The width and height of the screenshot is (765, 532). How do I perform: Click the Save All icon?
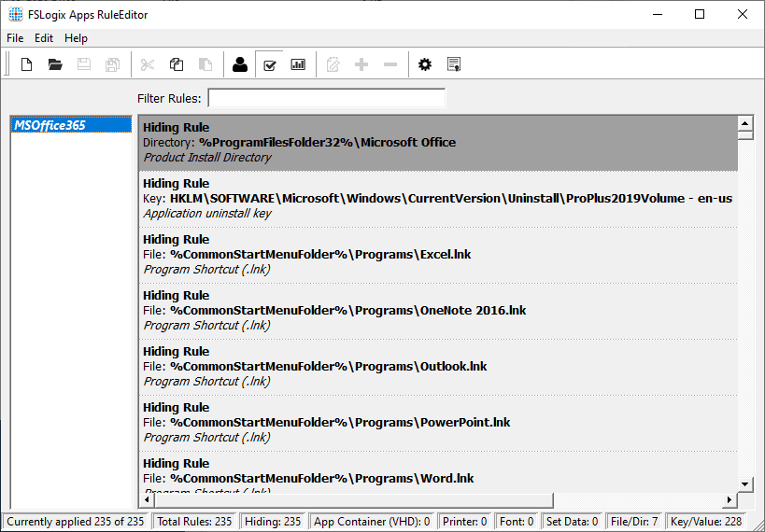tap(113, 64)
